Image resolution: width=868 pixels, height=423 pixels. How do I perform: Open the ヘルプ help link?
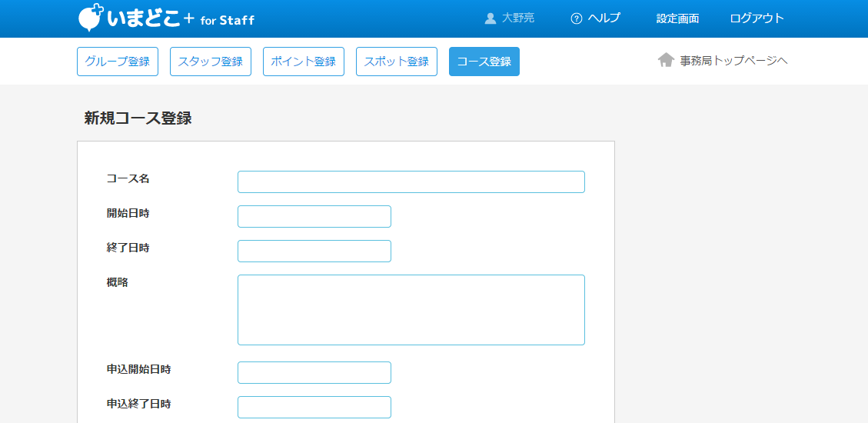[604, 18]
